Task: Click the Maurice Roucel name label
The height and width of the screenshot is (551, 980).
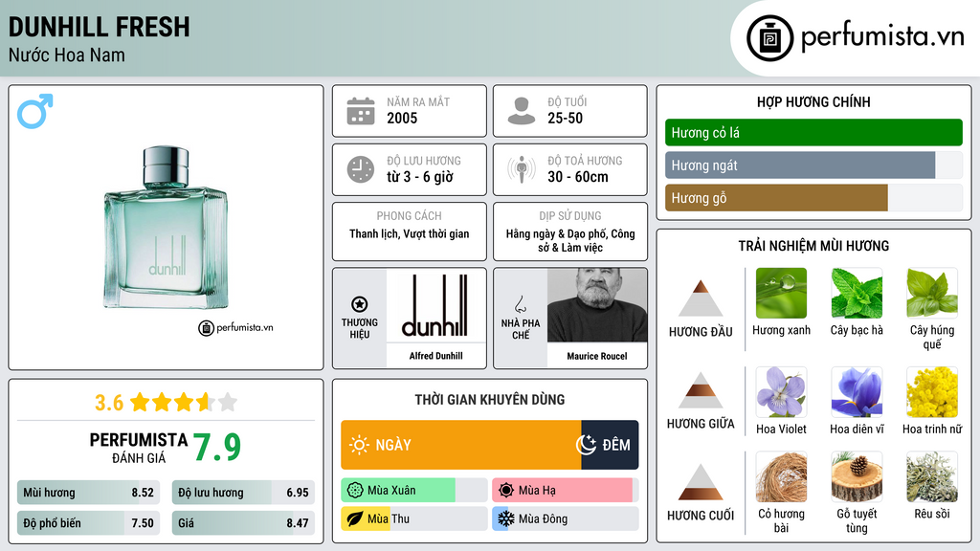Action: point(597,356)
